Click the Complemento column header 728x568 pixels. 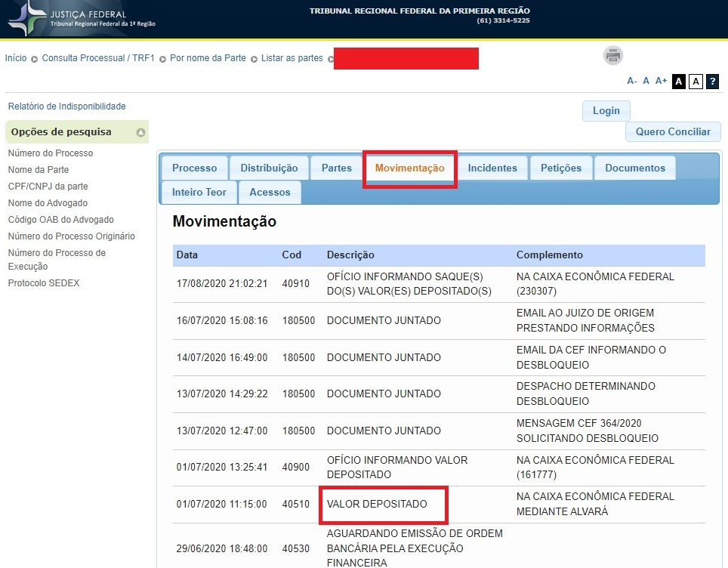550,255
